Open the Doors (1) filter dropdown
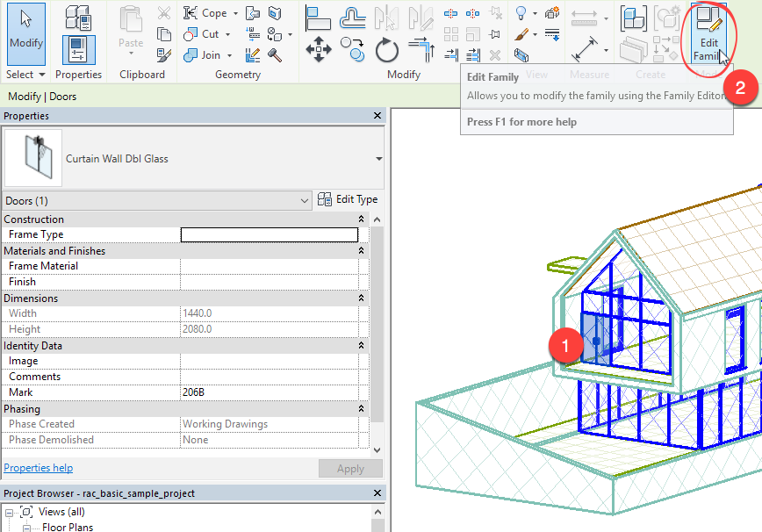This screenshot has width=762, height=532. pos(305,201)
